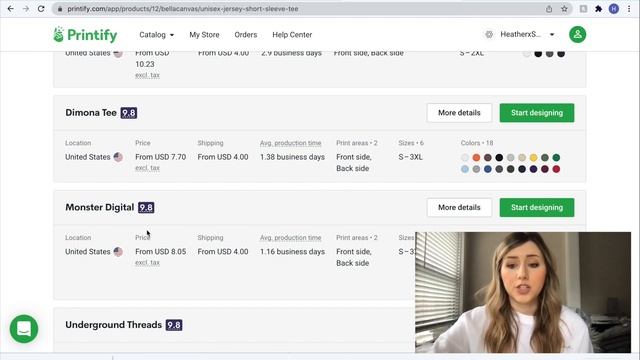Click Avg. production time label in Dimona Tee
Image resolution: width=640 pixels, height=360 pixels.
291,143
